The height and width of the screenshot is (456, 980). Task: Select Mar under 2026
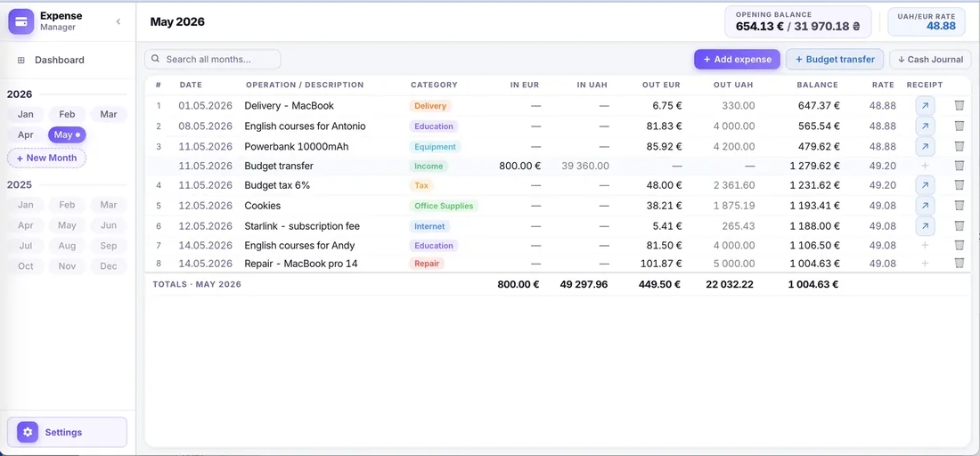[x=109, y=114]
